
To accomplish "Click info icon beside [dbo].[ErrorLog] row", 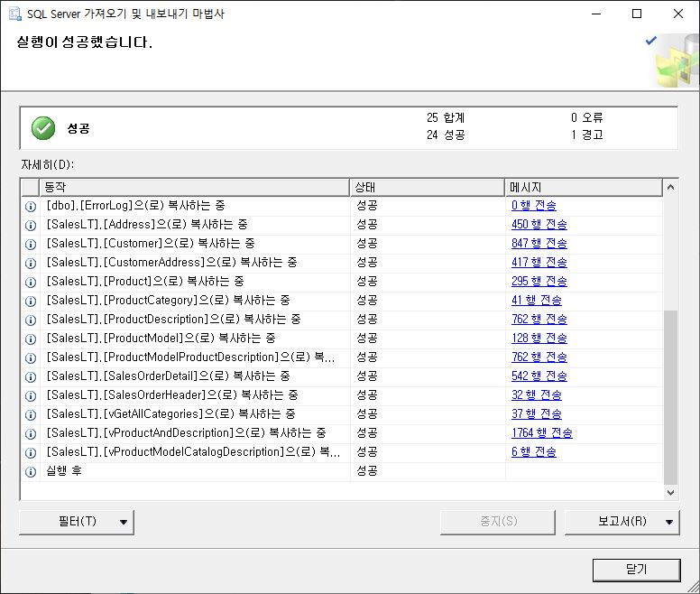I will click(x=31, y=207).
